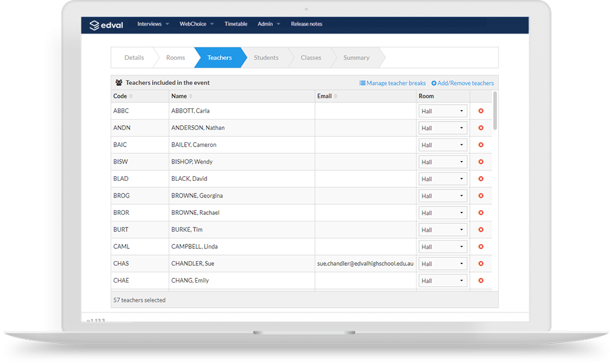Viewport: 613px width, 364px height.
Task: Remove CAMPBELL, Linda with red X icon
Action: click(481, 247)
